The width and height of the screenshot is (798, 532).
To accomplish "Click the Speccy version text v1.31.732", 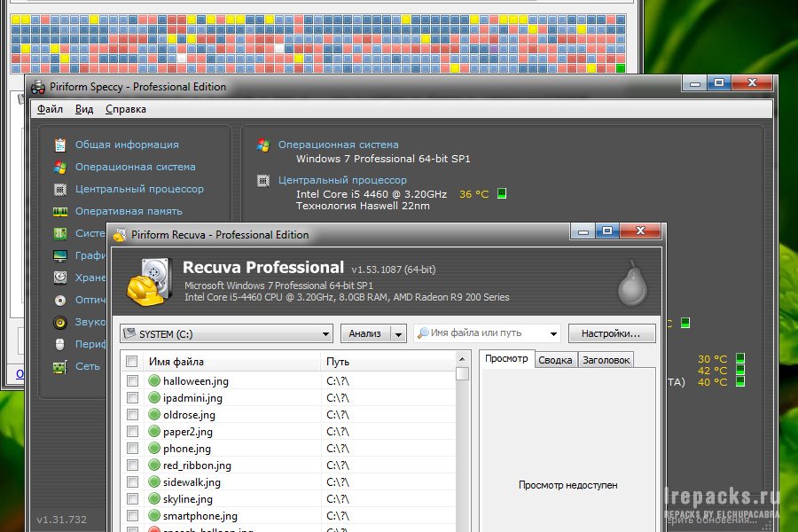I will click(61, 520).
